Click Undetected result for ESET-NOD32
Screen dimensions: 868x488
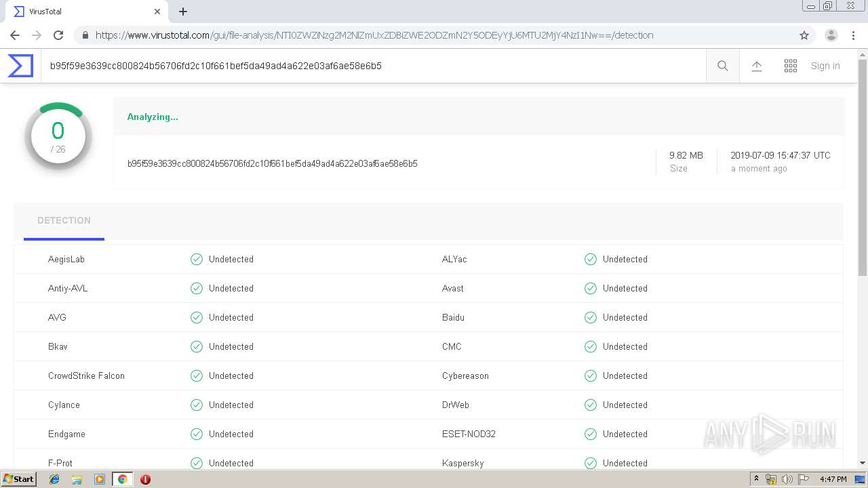[x=625, y=434]
